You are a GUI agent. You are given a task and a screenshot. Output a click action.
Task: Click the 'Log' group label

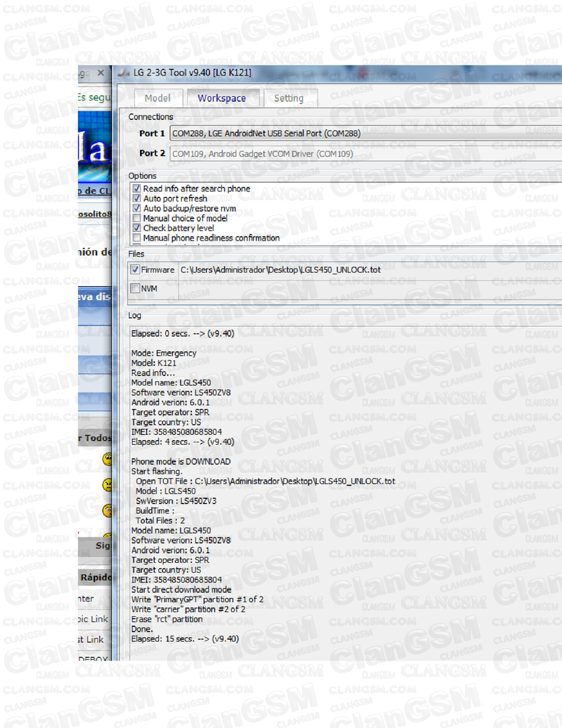coord(135,315)
